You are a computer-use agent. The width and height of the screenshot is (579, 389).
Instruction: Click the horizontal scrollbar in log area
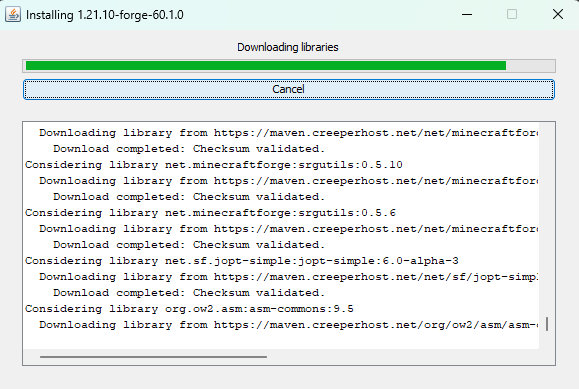click(x=153, y=357)
